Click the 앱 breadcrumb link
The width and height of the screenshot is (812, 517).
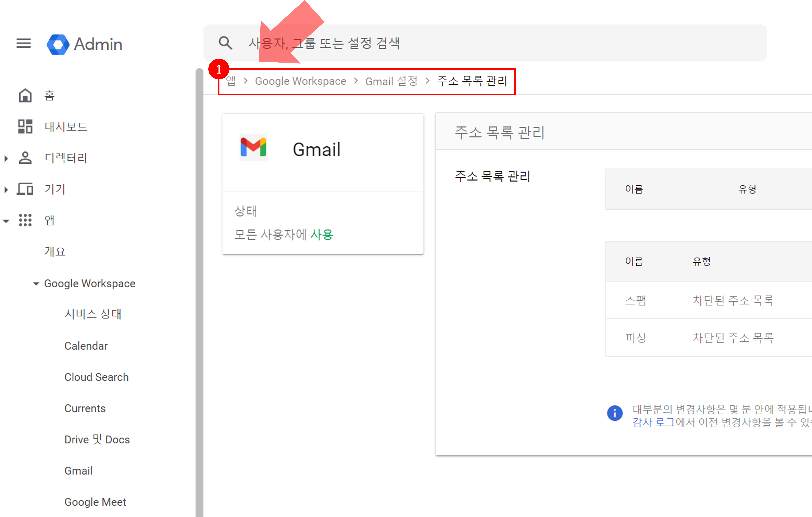tap(231, 81)
